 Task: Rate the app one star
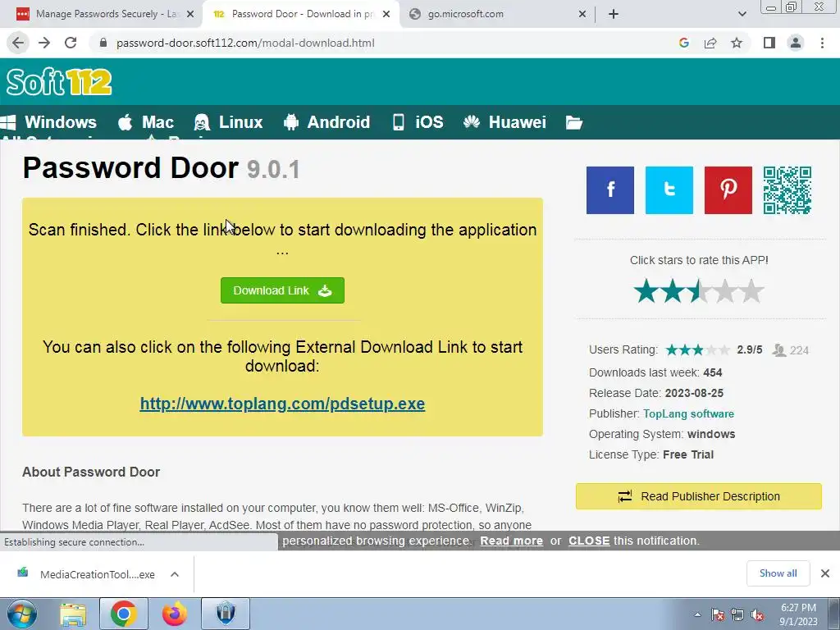tap(646, 291)
